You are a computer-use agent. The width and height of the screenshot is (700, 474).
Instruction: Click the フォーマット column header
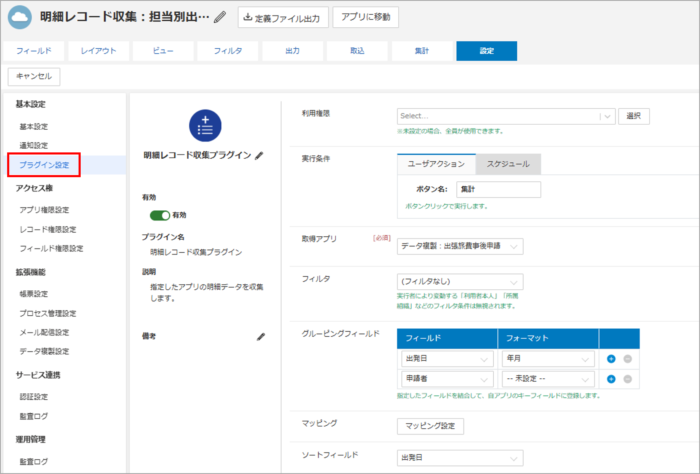click(548, 339)
